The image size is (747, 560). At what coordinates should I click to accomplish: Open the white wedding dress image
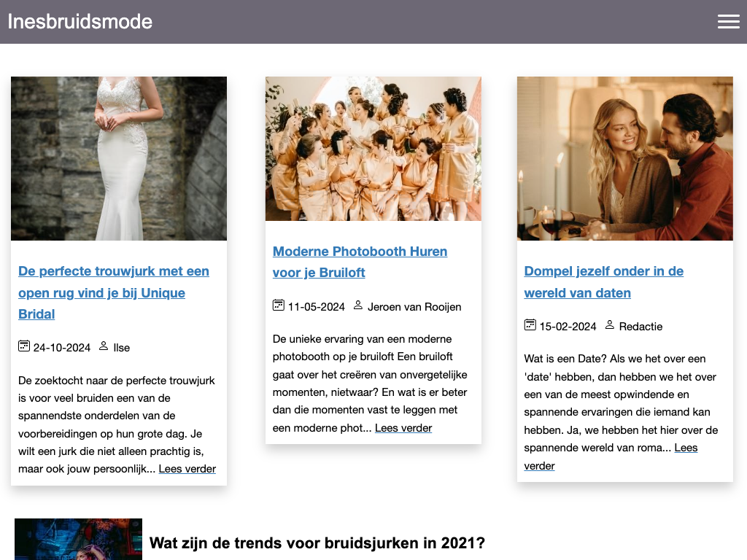(x=119, y=158)
